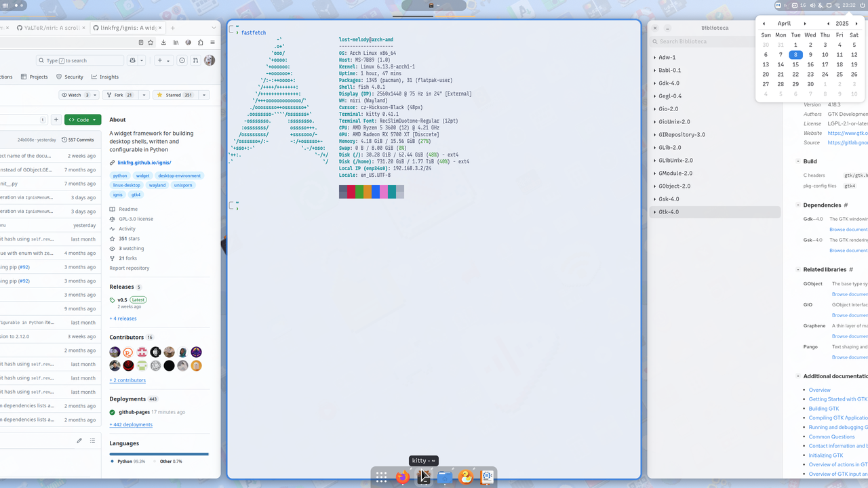
Task: Click the clock 23:32 in top bar
Action: point(849,5)
